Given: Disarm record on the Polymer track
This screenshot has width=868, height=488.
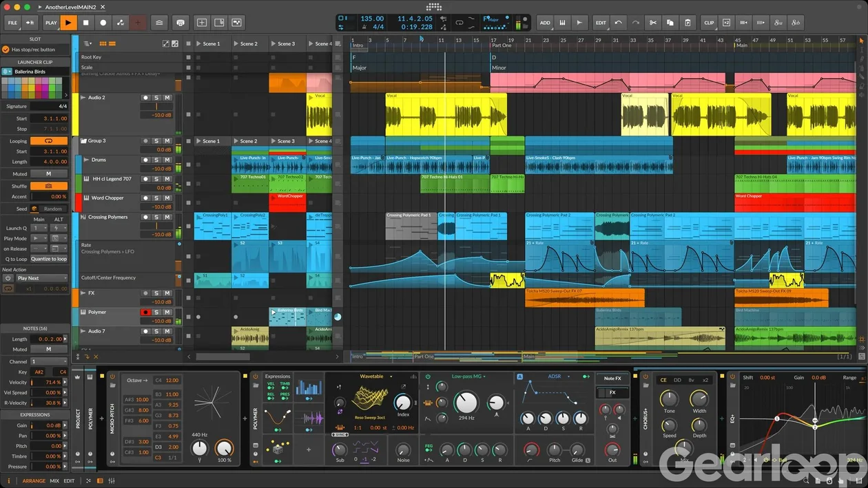Looking at the screenshot, I should (145, 312).
